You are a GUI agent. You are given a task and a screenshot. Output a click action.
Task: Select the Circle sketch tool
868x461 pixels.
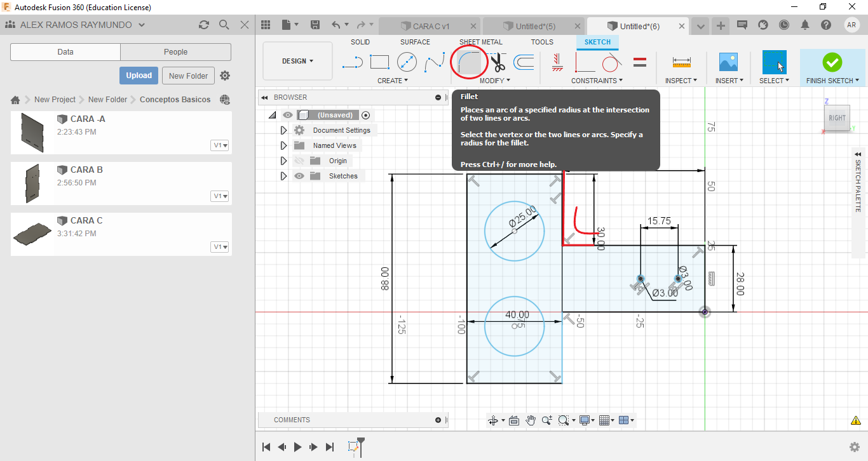tap(407, 62)
